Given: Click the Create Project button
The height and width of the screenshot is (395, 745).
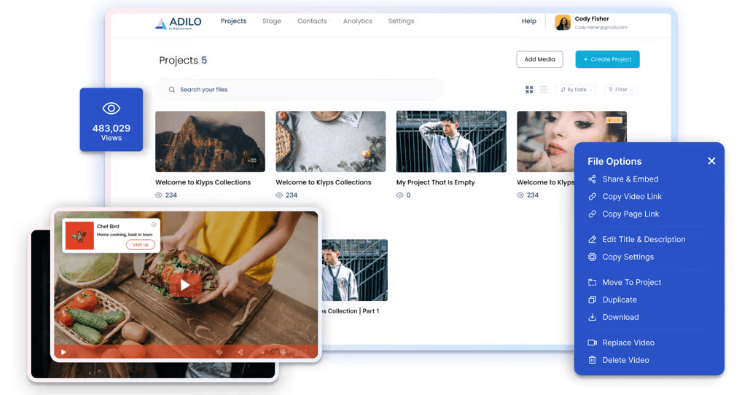Looking at the screenshot, I should pos(607,59).
